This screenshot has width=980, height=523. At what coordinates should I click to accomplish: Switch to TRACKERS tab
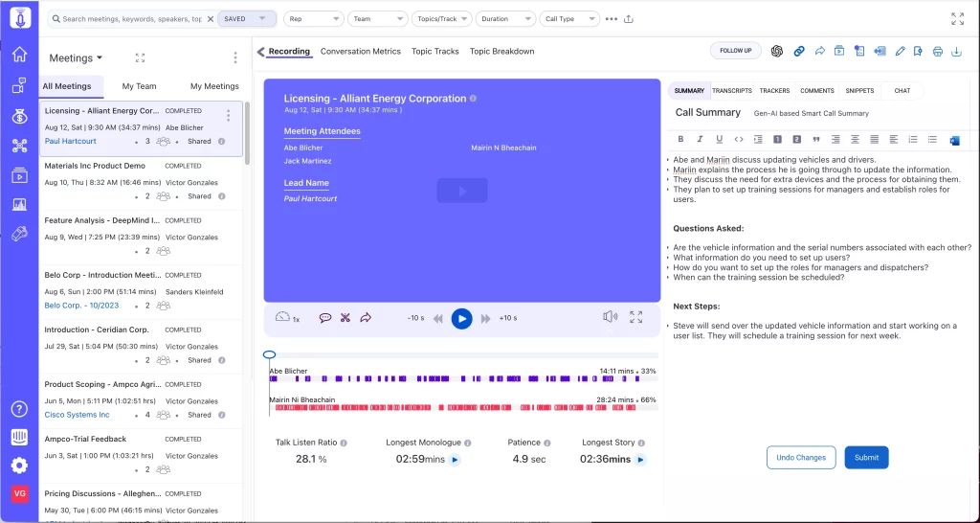tap(774, 91)
